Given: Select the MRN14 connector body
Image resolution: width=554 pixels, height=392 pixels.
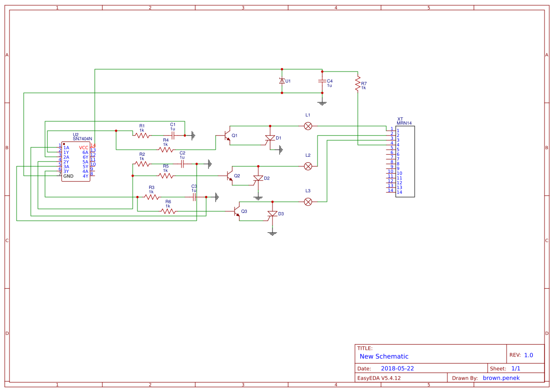Looking at the screenshot, I should [x=405, y=161].
